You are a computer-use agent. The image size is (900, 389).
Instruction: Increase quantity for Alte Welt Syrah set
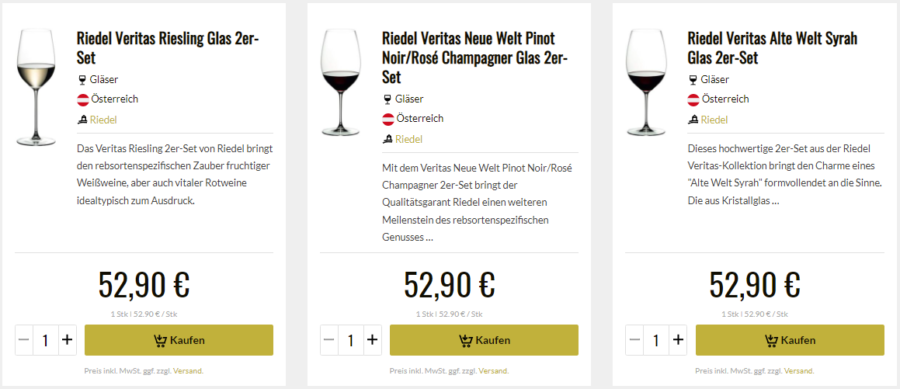click(678, 340)
